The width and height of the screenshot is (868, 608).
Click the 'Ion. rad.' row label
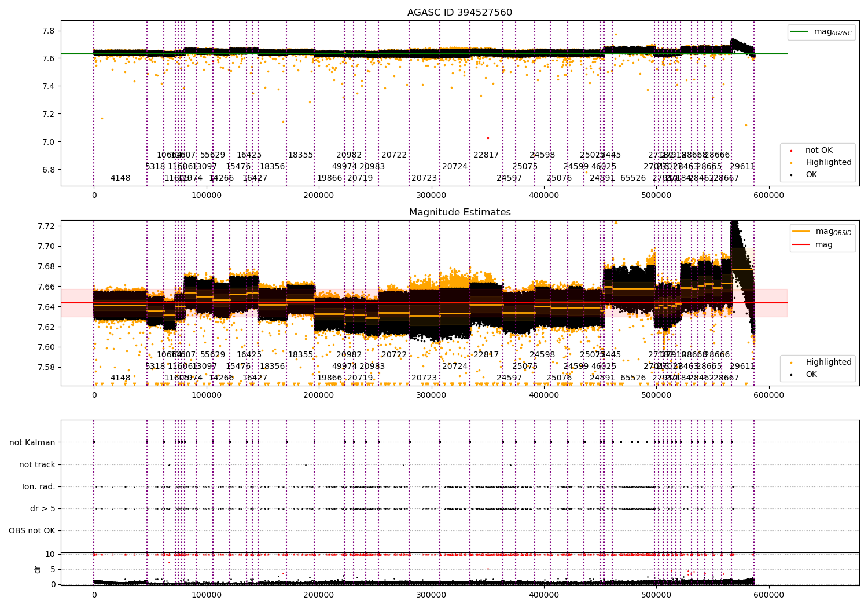39,486
